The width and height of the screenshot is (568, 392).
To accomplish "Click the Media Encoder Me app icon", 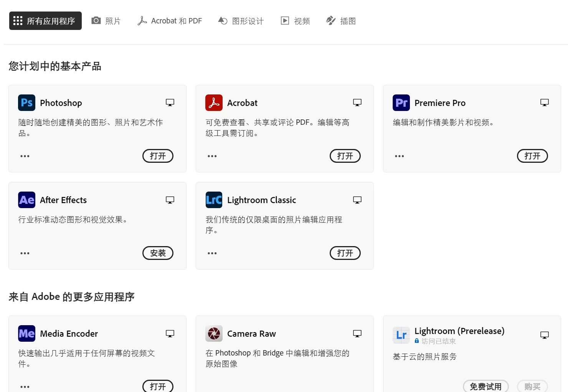I will click(26, 333).
